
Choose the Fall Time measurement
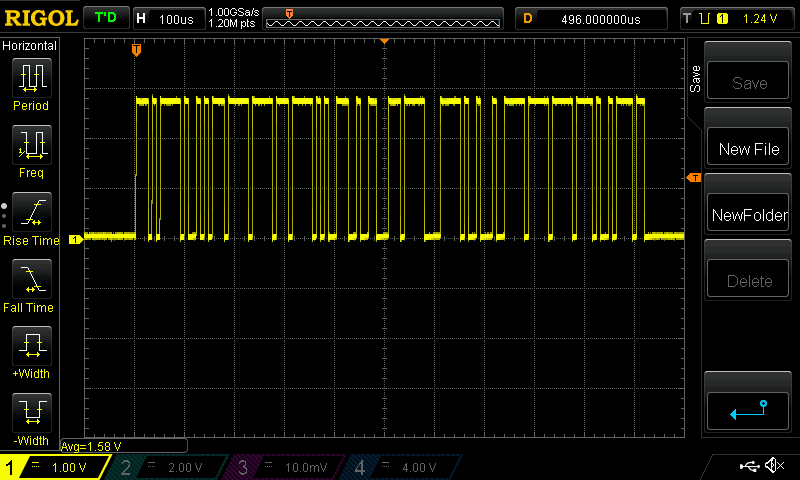[31, 280]
